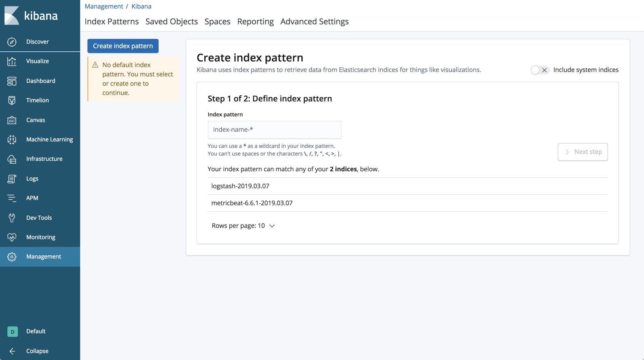Screen dimensions: 644x360
Task: Switch to the Advanced Settings tab
Action: coord(314,21)
